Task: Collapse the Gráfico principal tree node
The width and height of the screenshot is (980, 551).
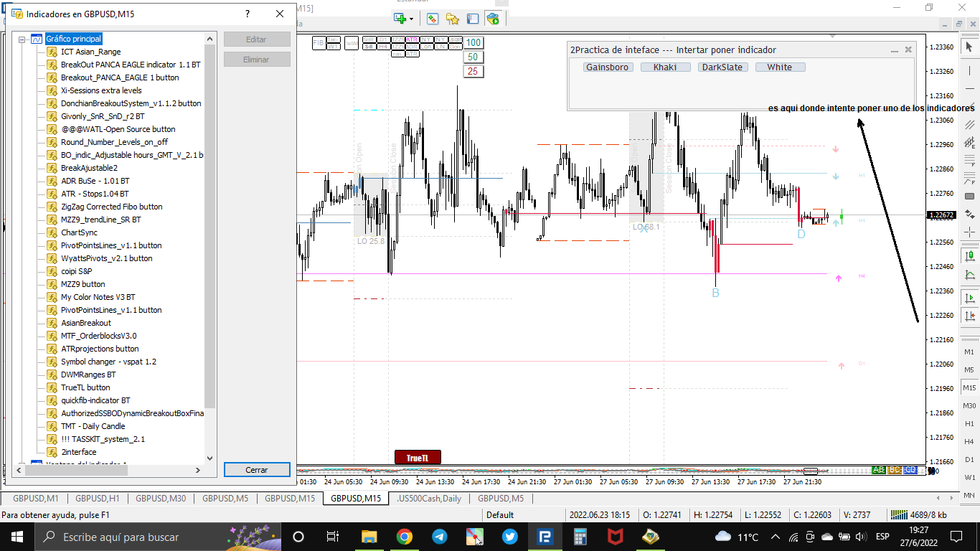Action: (22, 39)
